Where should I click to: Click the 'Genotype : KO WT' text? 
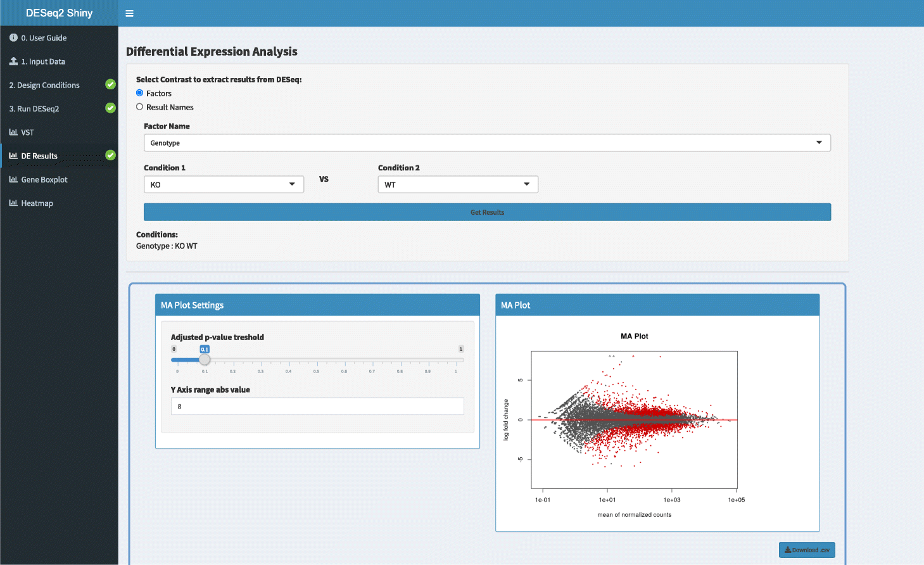tap(167, 246)
